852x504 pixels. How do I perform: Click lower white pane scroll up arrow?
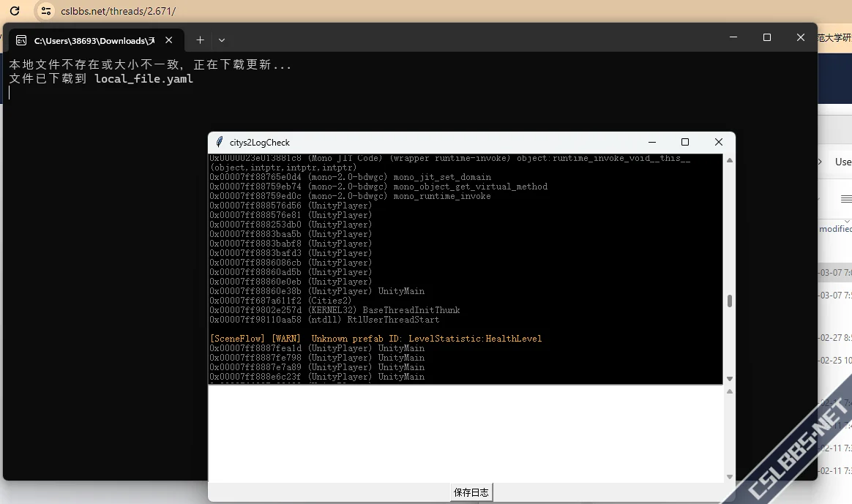coord(730,391)
